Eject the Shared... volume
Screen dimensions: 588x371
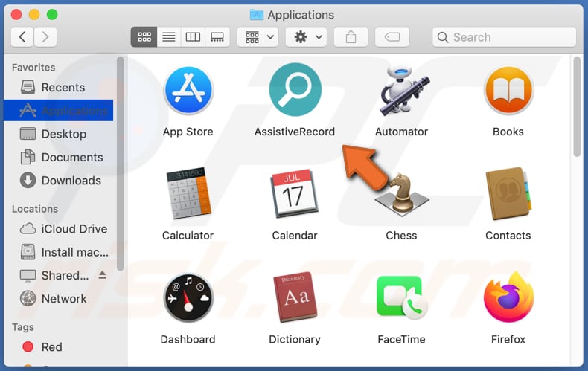coord(103,275)
